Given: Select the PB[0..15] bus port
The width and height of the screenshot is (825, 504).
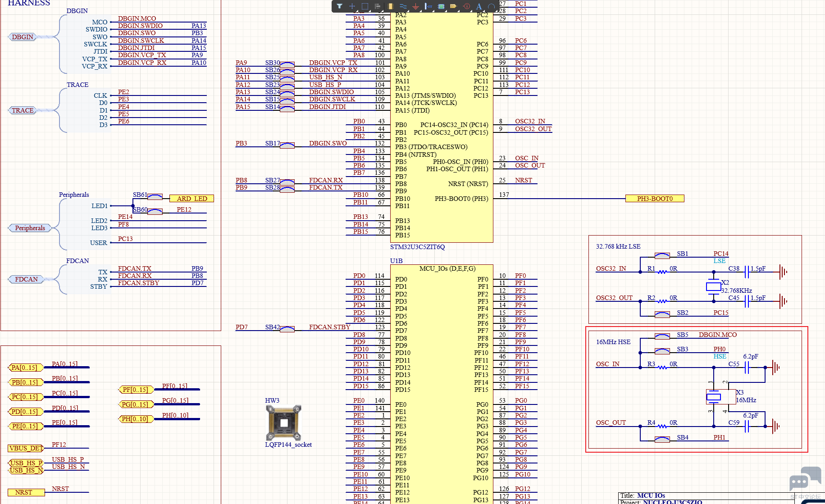Looking at the screenshot, I should (26, 382).
